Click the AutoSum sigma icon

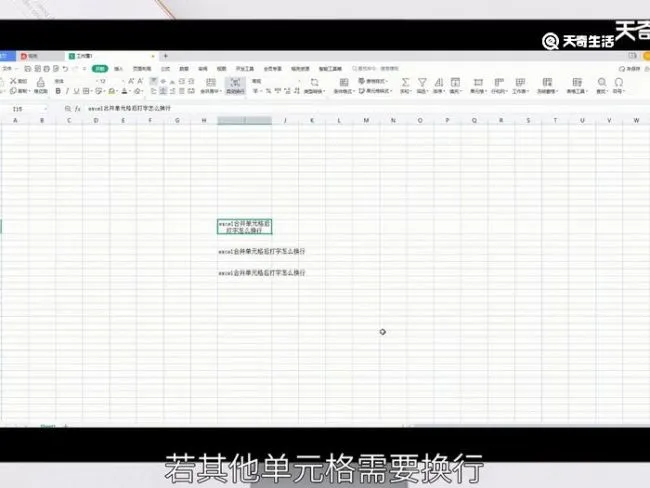point(405,85)
